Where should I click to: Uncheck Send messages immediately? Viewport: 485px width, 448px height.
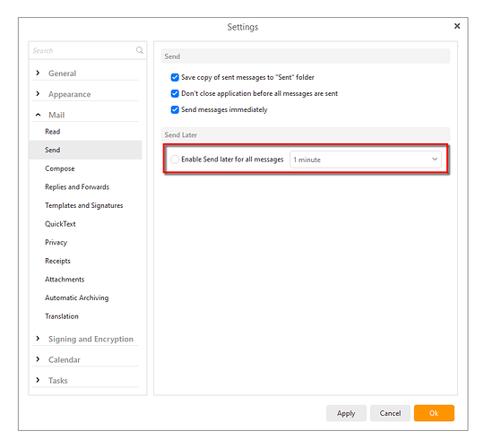[175, 109]
